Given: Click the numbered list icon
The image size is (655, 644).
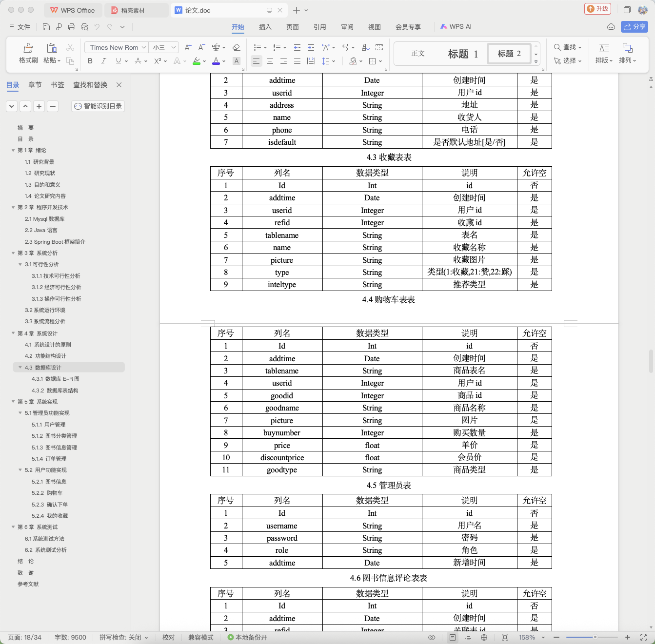Looking at the screenshot, I should click(277, 47).
